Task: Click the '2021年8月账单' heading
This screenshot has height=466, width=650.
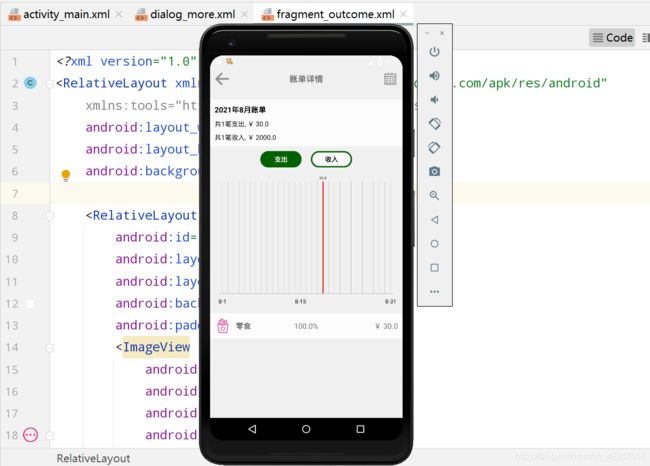Action: (240, 110)
